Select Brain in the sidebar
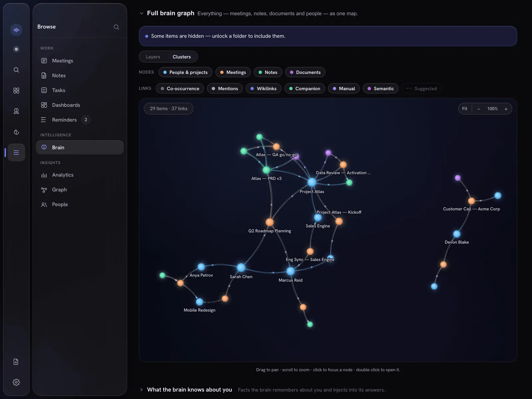The image size is (532, 399). tap(80, 147)
